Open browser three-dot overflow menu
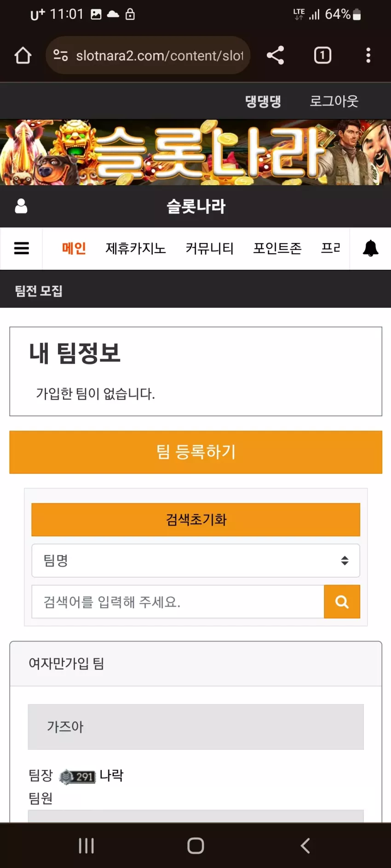 coord(368,56)
